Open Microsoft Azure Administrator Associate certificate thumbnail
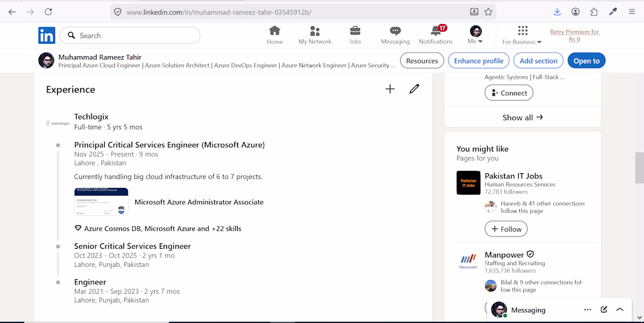644x323 pixels. click(x=101, y=201)
